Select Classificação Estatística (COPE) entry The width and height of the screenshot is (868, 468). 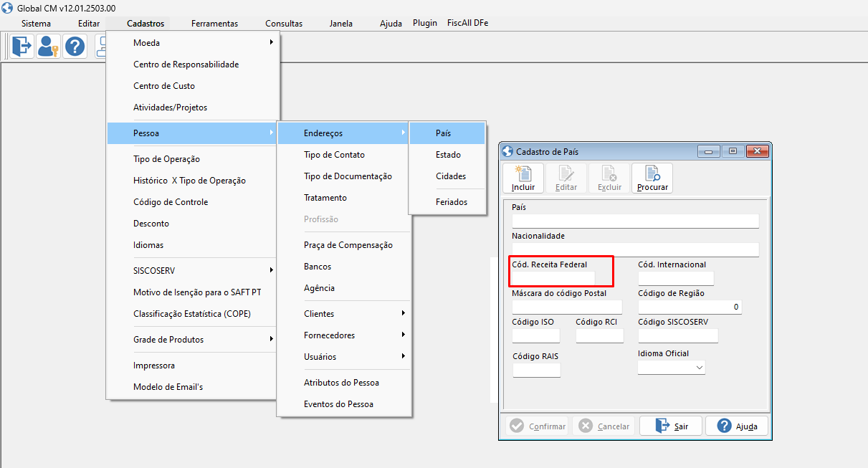point(193,314)
